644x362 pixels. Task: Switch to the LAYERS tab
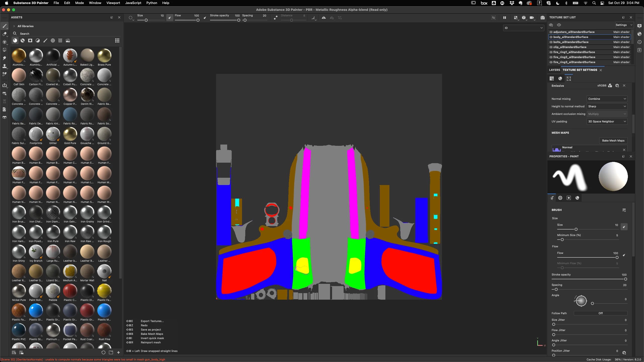[x=554, y=70]
